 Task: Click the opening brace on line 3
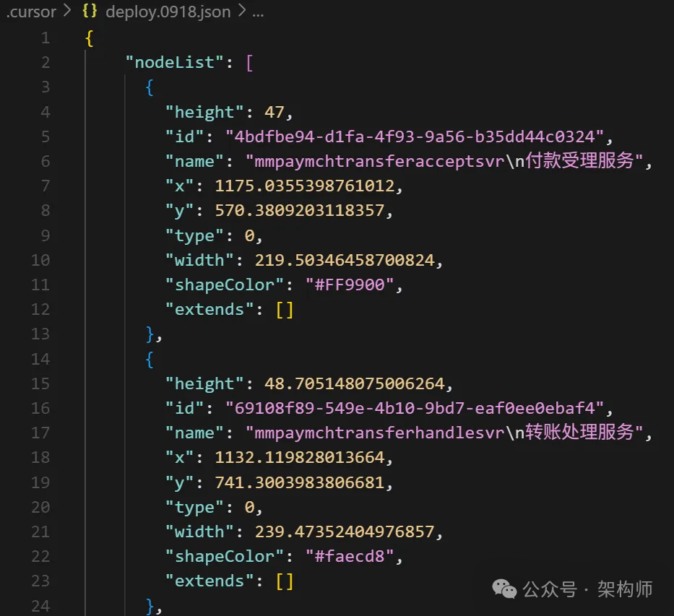tap(150, 87)
